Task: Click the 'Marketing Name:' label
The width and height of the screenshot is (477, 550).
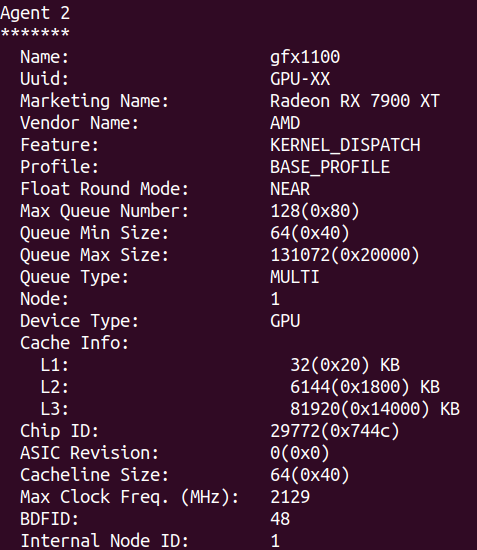Action: click(x=95, y=101)
